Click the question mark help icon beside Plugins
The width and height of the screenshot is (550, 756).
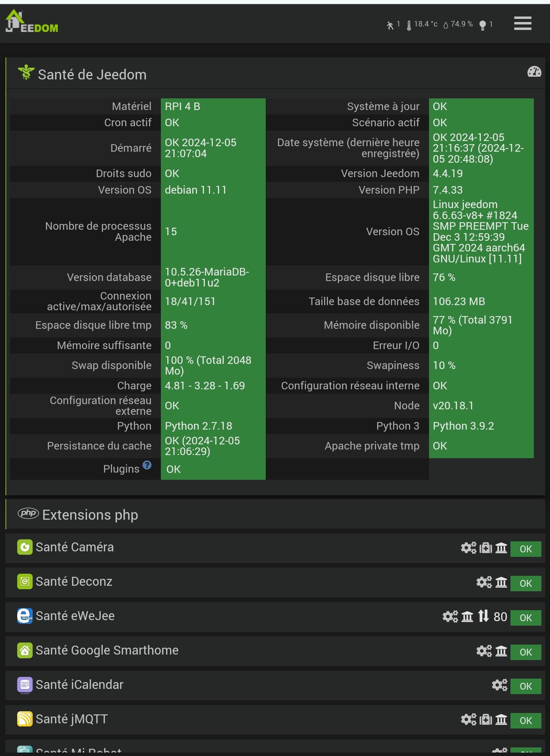coord(147,465)
